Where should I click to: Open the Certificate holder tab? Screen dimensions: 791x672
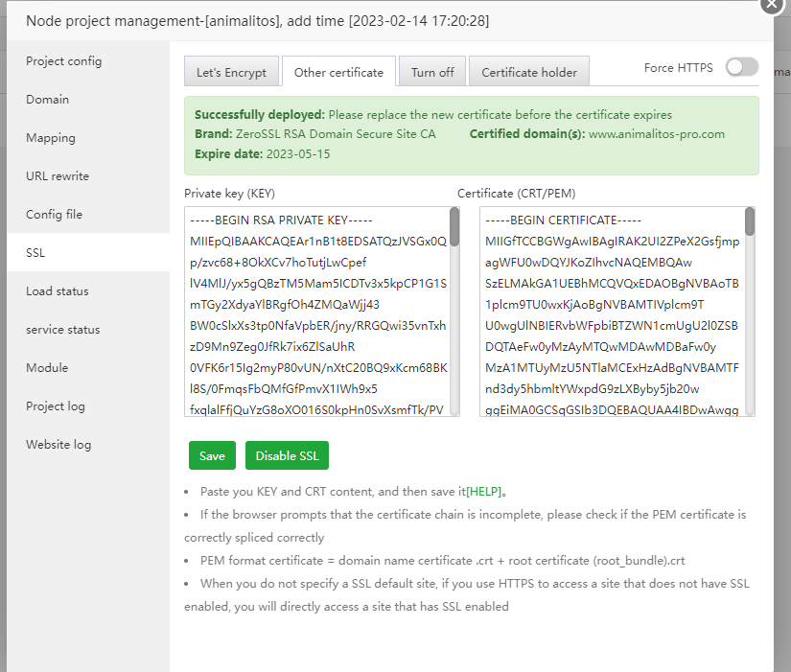pyautogui.click(x=529, y=73)
